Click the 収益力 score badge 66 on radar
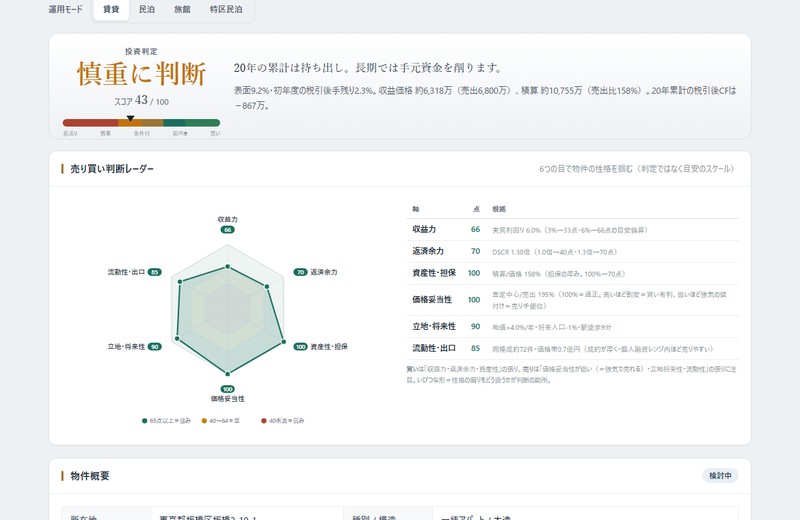Viewport: 800px width, 520px height. tap(228, 230)
